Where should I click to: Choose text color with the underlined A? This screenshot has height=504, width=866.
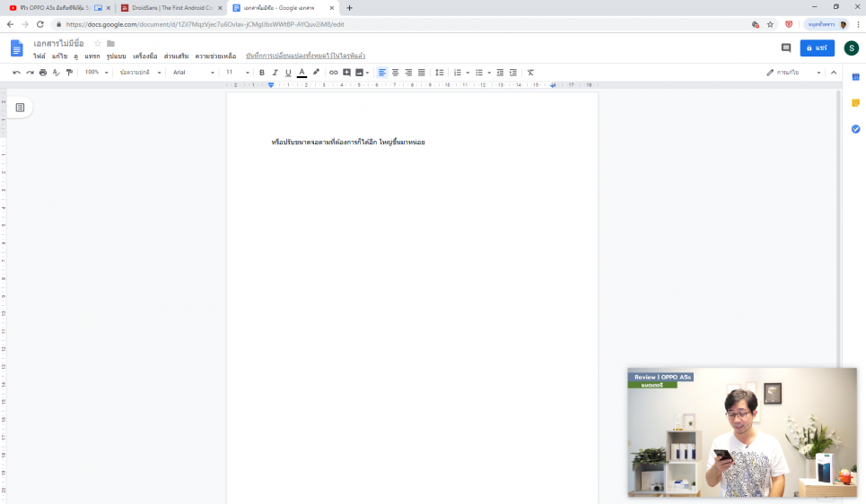pyautogui.click(x=302, y=73)
